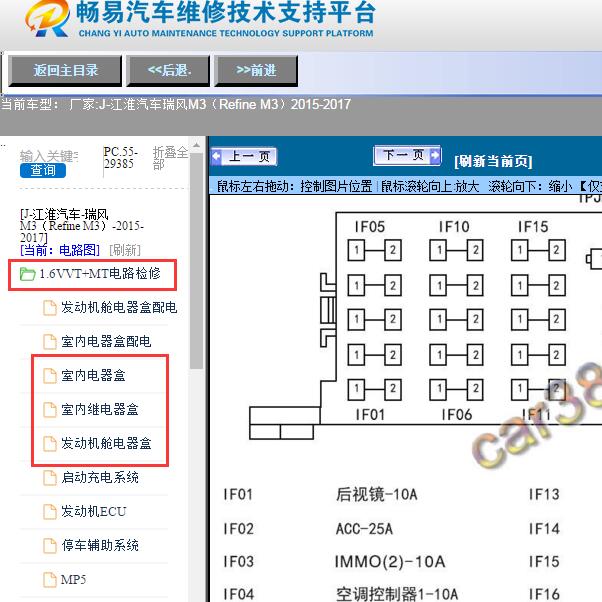
Task: Focus the keyword input field
Action: [49, 156]
